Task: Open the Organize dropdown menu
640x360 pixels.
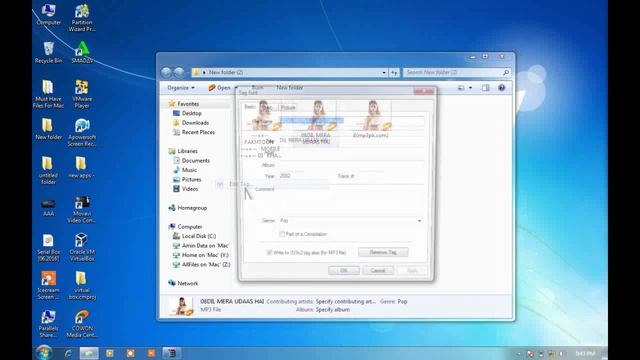Action: tap(181, 88)
